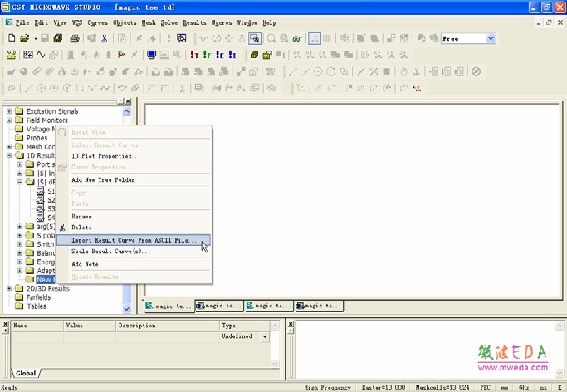567x392 pixels.
Task: Click the scissors Cut icon in toolbar
Action: [x=105, y=38]
